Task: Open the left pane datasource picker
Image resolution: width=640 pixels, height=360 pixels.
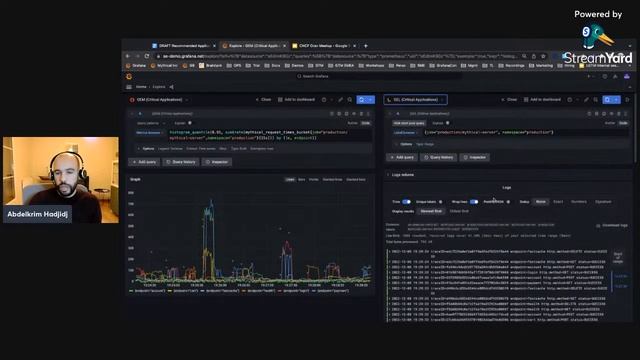Action: [x=159, y=100]
